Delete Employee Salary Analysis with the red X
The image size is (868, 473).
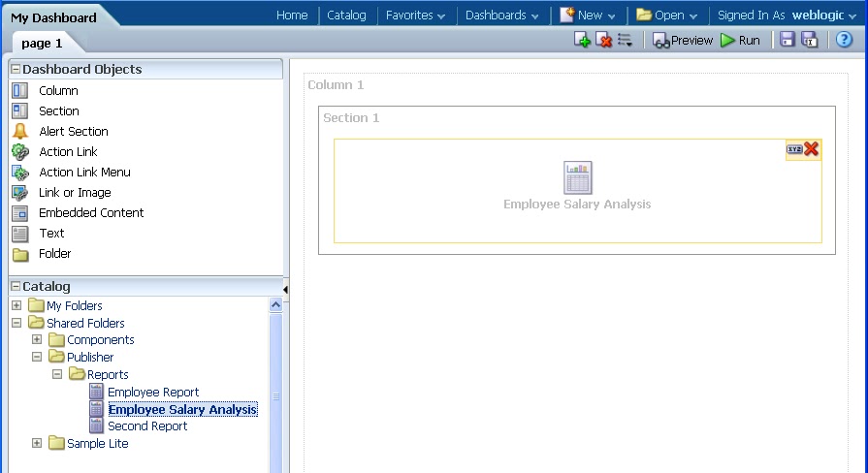point(812,149)
